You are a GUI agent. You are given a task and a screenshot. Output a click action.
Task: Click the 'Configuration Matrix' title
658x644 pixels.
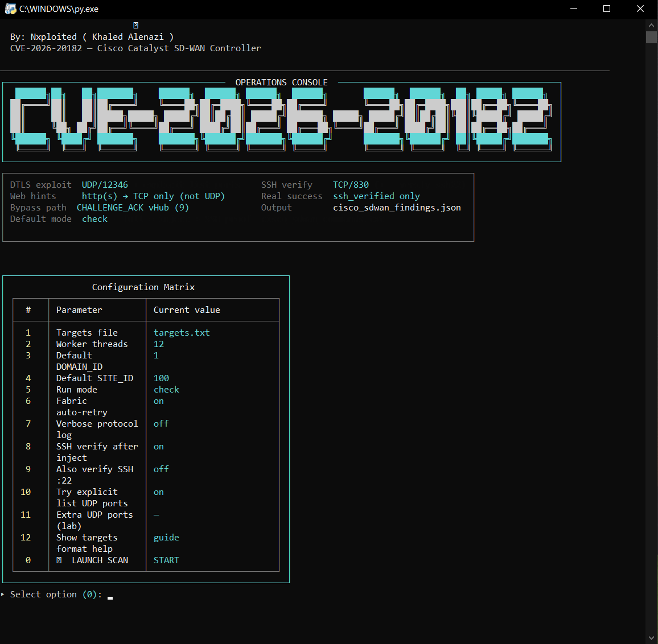coord(143,287)
